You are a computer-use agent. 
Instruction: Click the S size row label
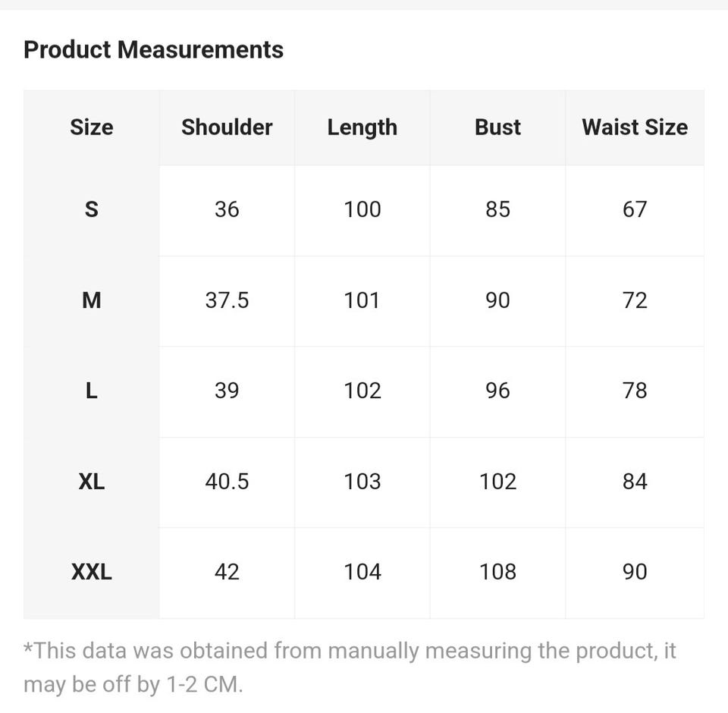click(x=91, y=209)
